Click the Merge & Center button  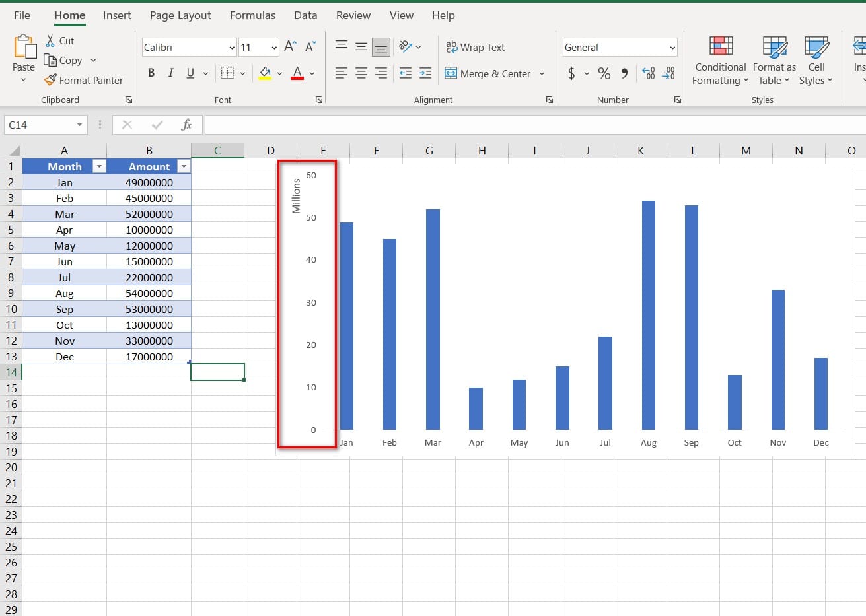488,73
